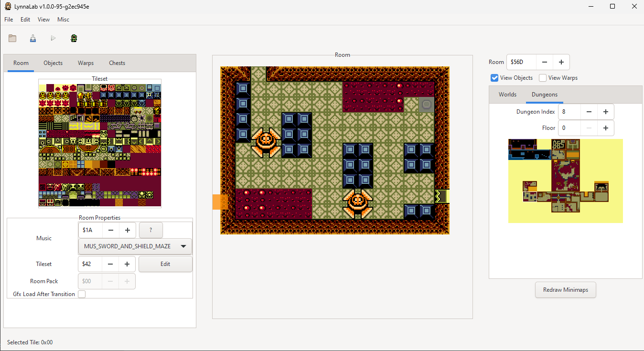Toggle the View Objects checkbox

pos(494,78)
